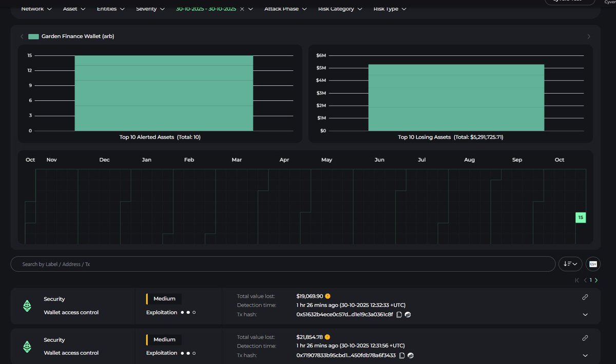Copy link of the $19,069.90 alert
The width and height of the screenshot is (616, 364).
pos(585,297)
